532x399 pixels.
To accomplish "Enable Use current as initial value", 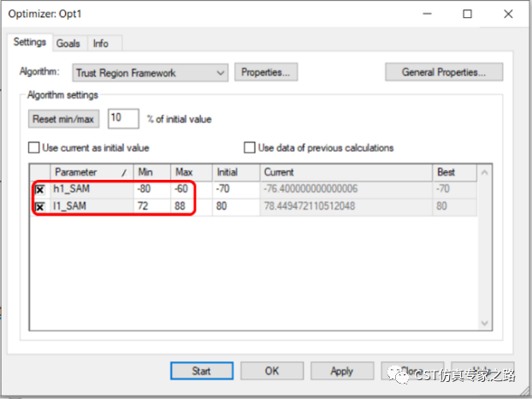I will [x=36, y=147].
